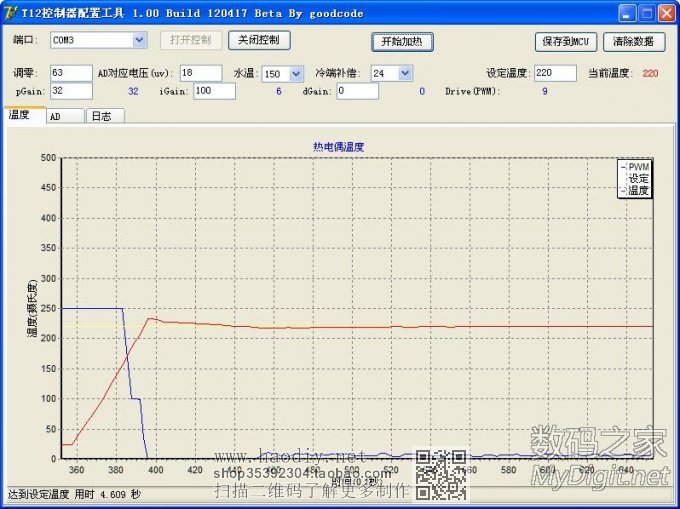Click the app icon in title bar

point(10,13)
